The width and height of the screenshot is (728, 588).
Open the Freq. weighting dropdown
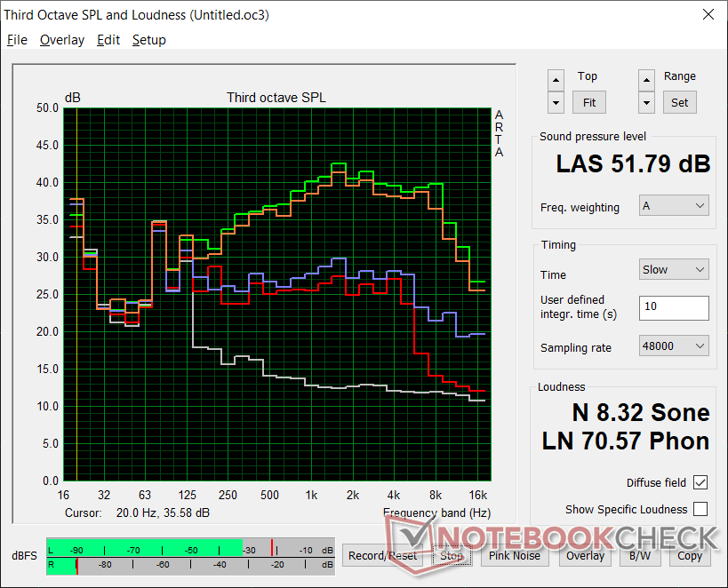674,206
